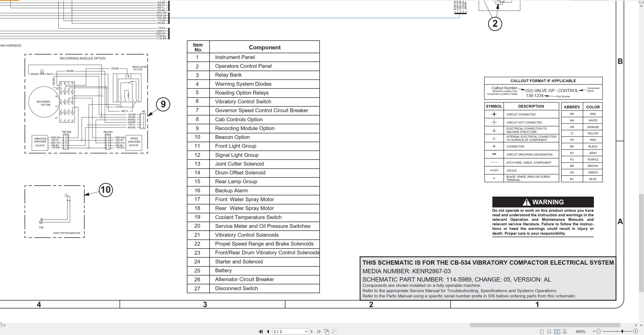Viewport: 644px width, 335px height.
Task: Click 'Disconnect Switch' table entry
Action: 236,288
